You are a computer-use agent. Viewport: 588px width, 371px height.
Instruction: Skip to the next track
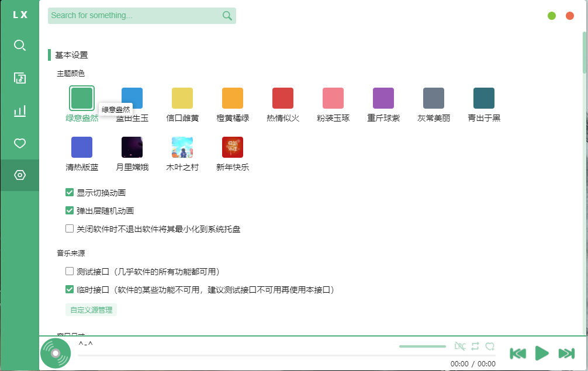pos(565,353)
